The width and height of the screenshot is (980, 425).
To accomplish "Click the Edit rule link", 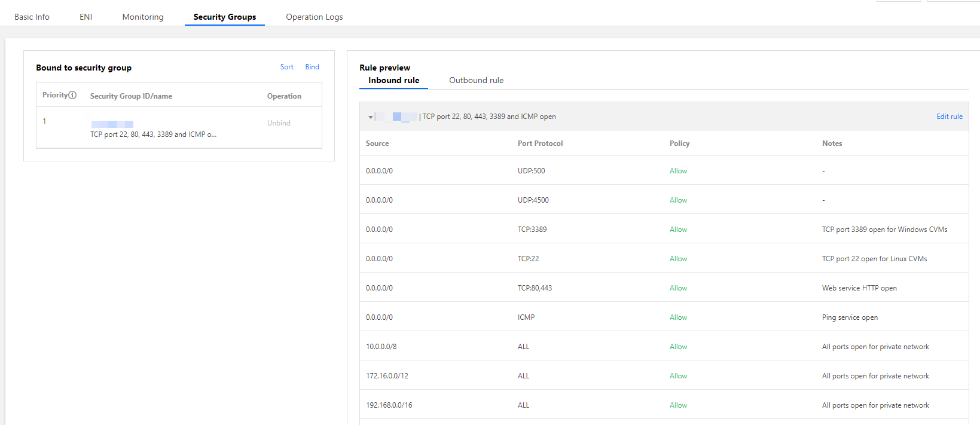I will [950, 117].
